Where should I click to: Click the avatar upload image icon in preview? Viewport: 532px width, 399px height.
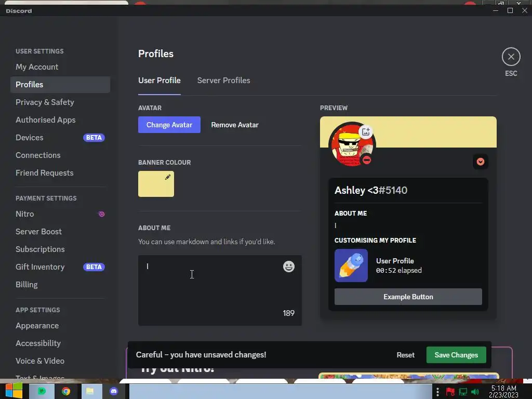(366, 131)
